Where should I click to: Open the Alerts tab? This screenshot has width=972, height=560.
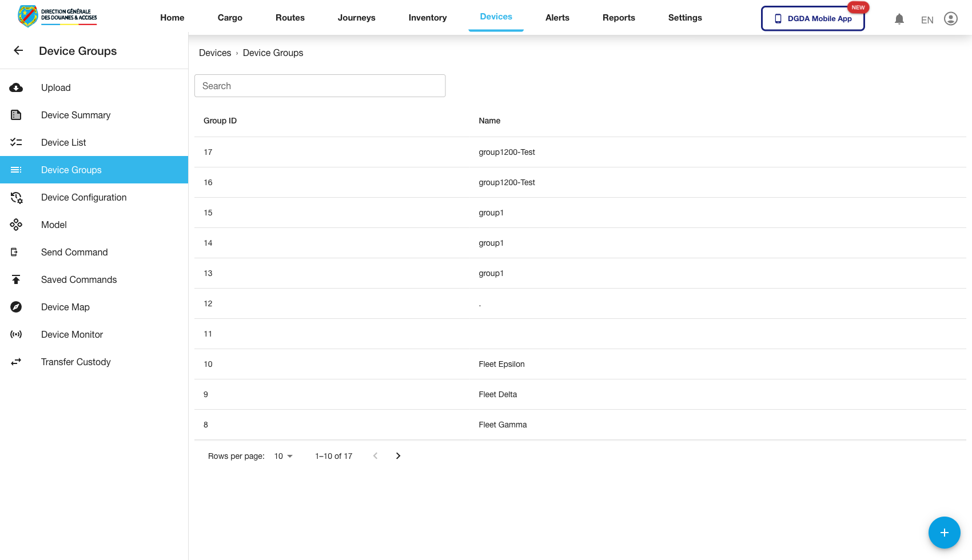point(557,18)
